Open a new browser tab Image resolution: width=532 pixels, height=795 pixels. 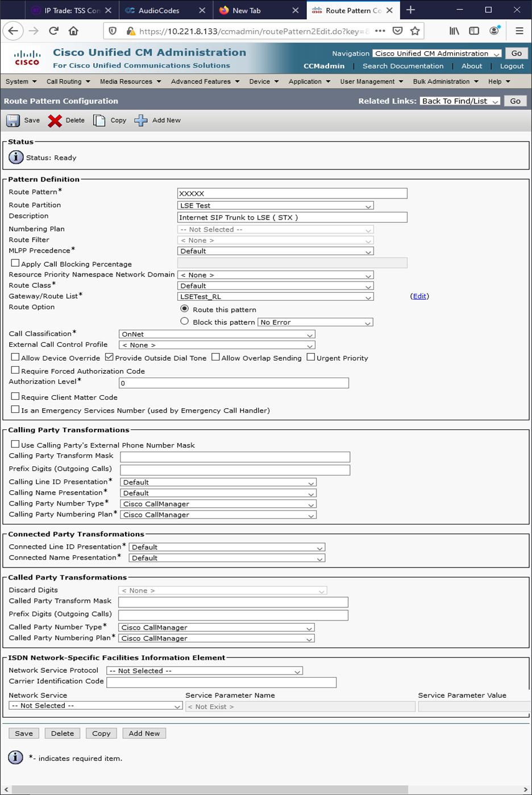pyautogui.click(x=410, y=10)
